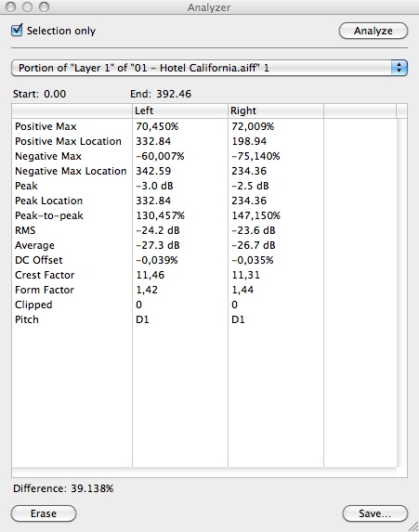
Task: Click the dropdown stepper arrows
Action: [399, 68]
